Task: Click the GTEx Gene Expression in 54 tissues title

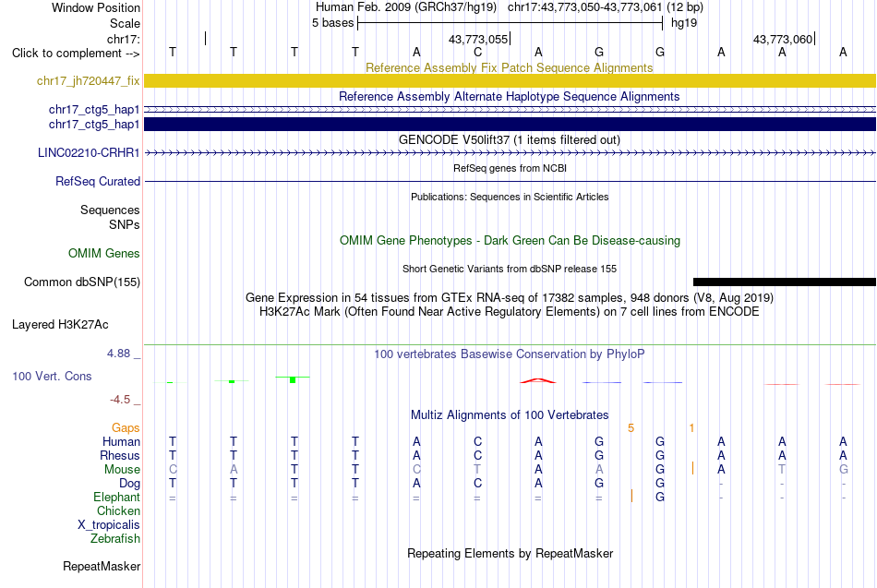Action: point(509,297)
